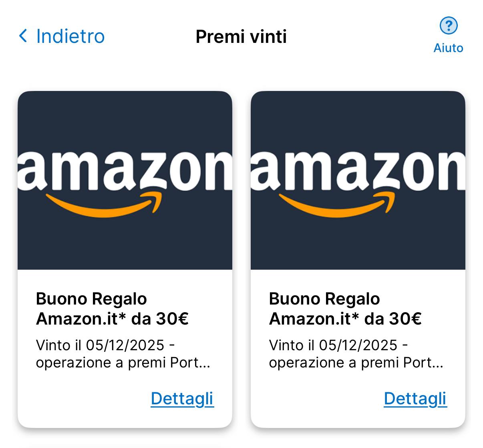Tap the Aiuto label under the help icon
The height and width of the screenshot is (448, 483).
[448, 48]
